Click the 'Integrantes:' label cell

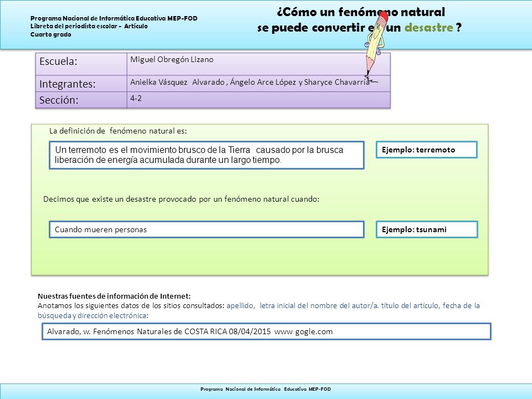pos(81,84)
